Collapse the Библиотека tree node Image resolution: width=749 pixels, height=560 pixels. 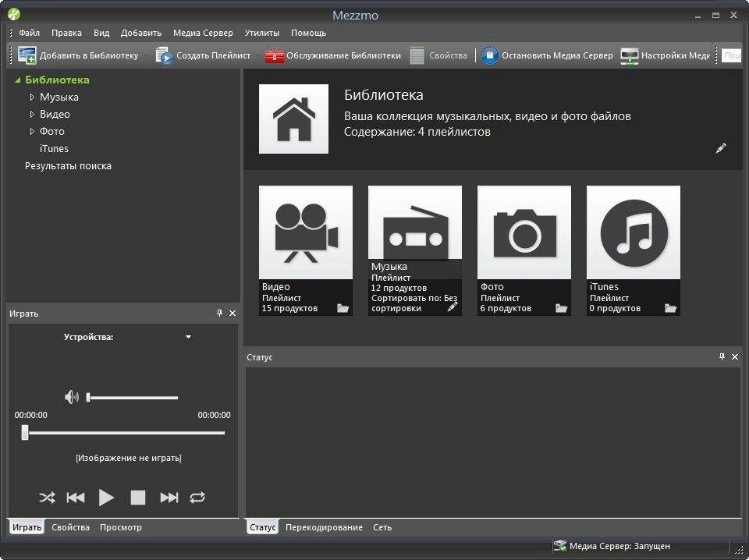18,80
